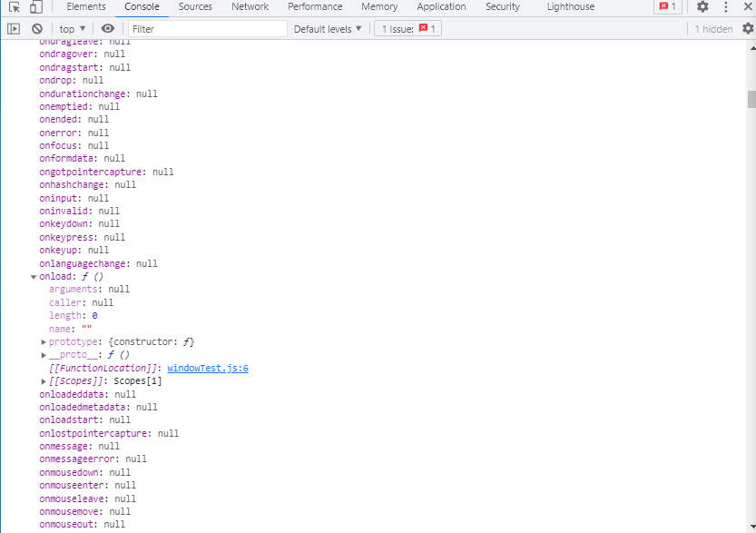756x533 pixels.
Task: Clear the console
Action: [x=37, y=29]
